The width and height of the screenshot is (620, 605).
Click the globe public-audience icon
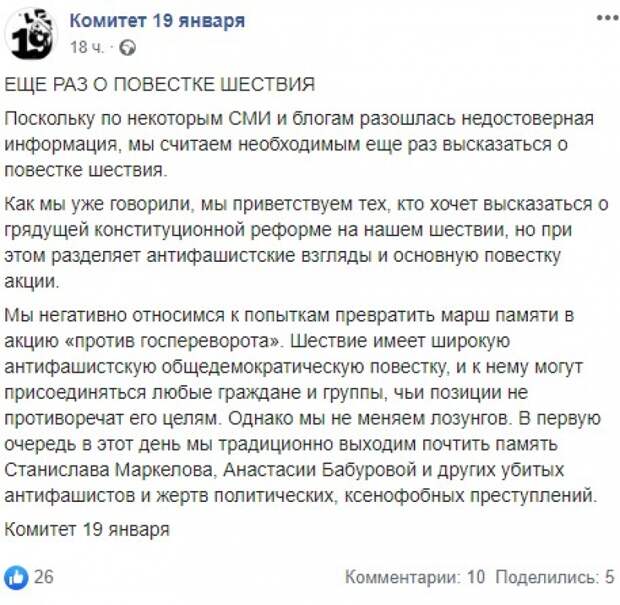coord(126,48)
